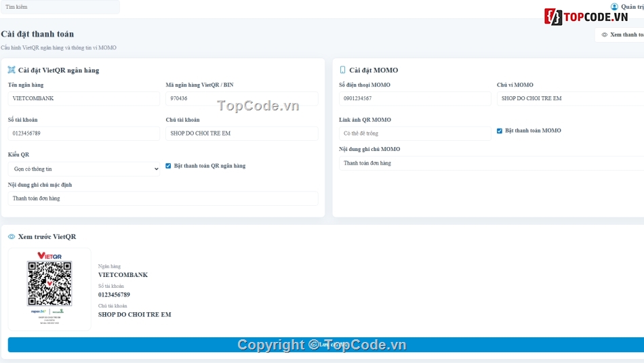Click the blue save button at bottom

click(x=325, y=345)
